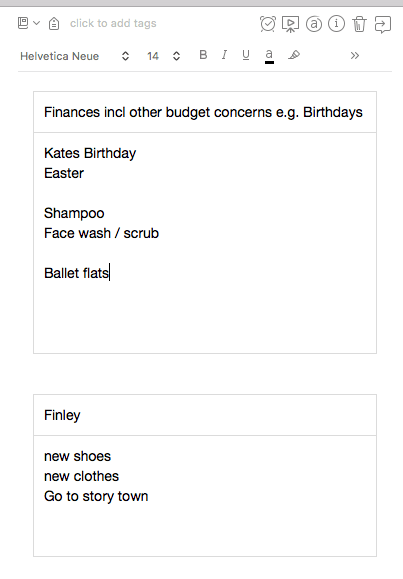Image resolution: width=403 pixels, height=579 pixels.
Task: Open the notebook selector chevron
Action: click(x=36, y=23)
